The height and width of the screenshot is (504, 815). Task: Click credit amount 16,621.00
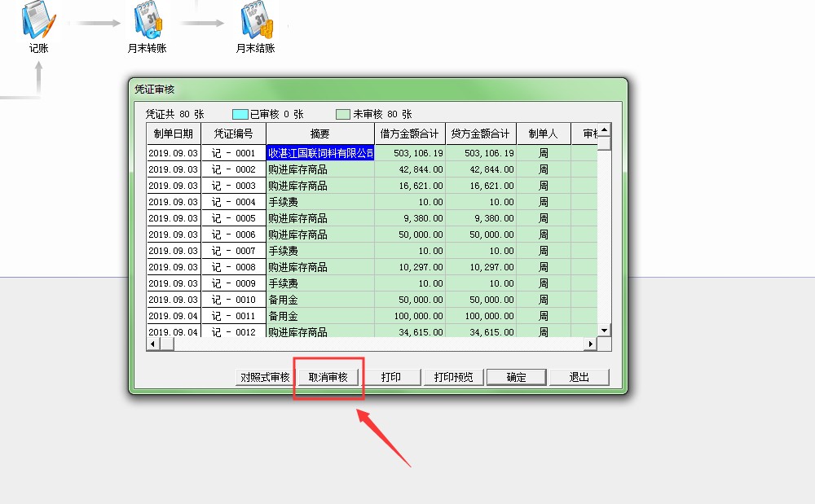481,186
